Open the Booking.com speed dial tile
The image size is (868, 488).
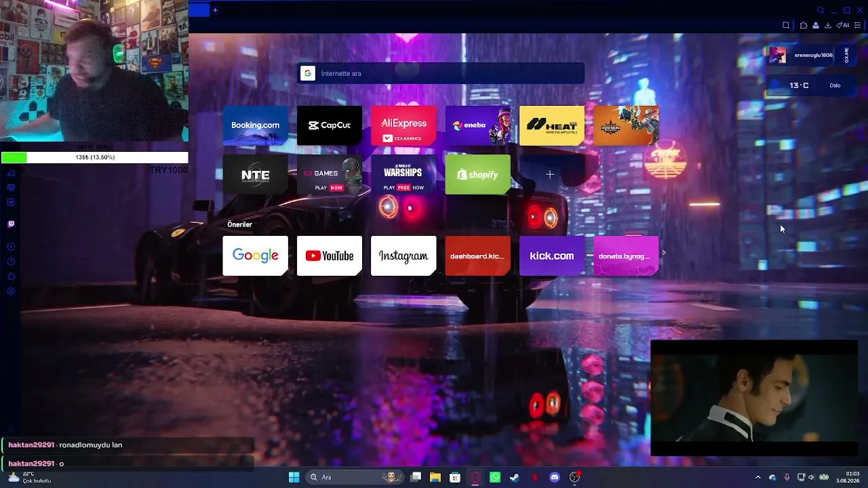point(255,125)
